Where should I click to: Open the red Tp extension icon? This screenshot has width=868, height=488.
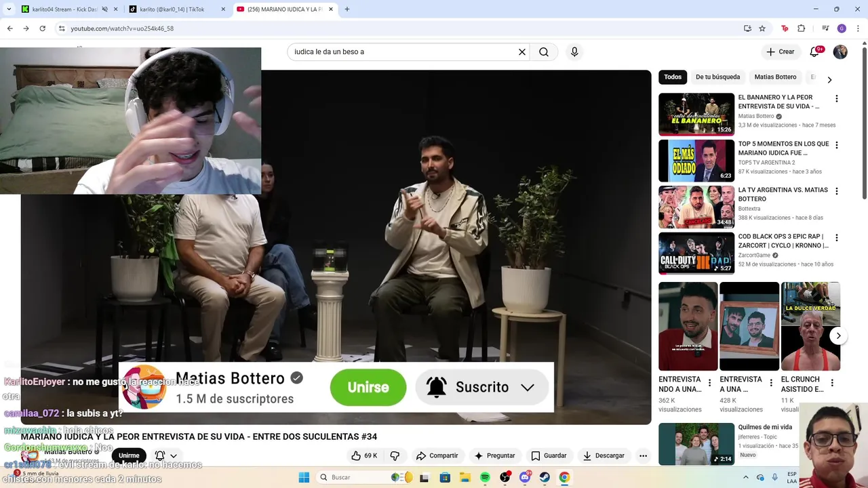coord(785,28)
